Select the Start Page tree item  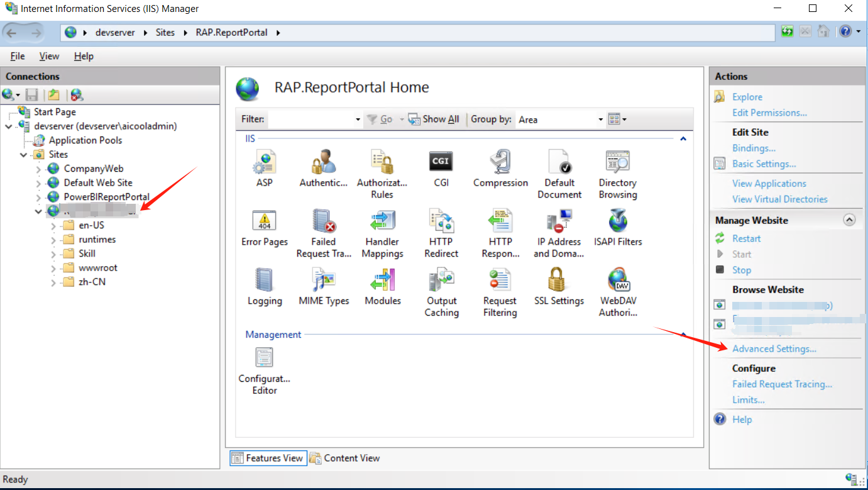(55, 112)
